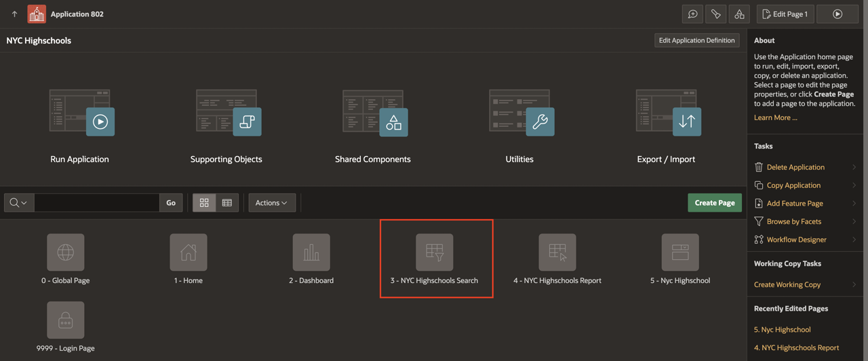Open the search column selector dropdown
Screen dimensions: 868x361
tap(18, 203)
